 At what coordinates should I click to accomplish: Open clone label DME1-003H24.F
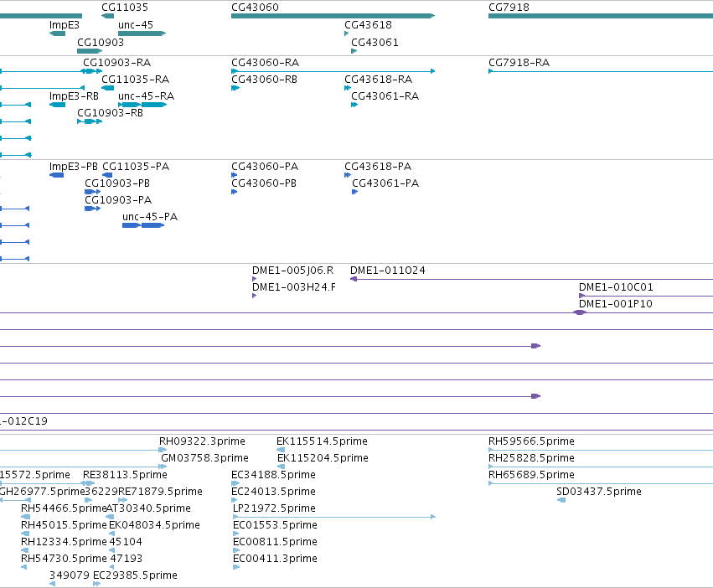(x=294, y=287)
